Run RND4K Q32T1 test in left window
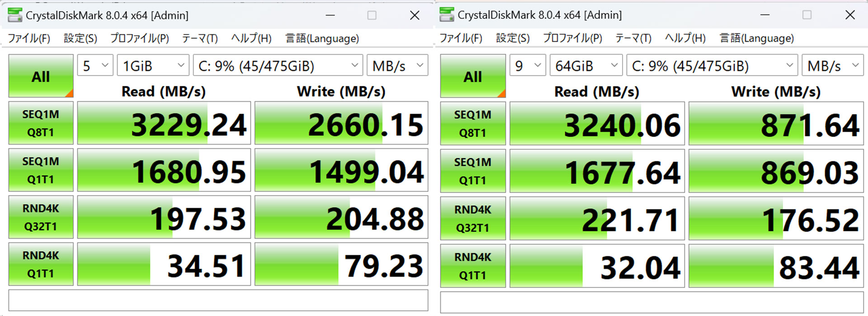This screenshot has width=868, height=316. (x=41, y=217)
